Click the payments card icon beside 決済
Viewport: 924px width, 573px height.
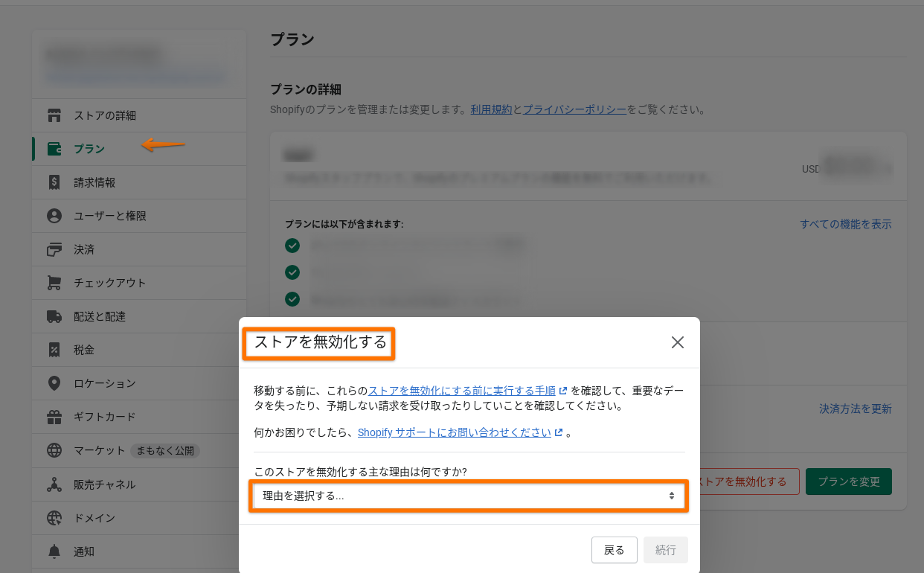[x=54, y=249]
